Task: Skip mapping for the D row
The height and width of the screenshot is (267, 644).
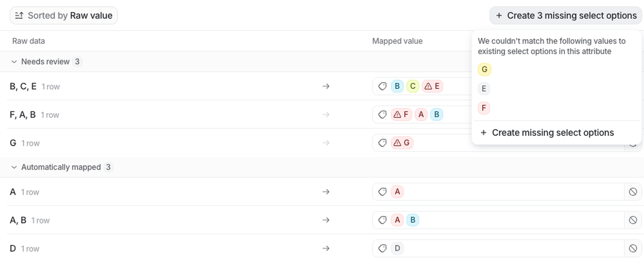Action: click(x=633, y=248)
